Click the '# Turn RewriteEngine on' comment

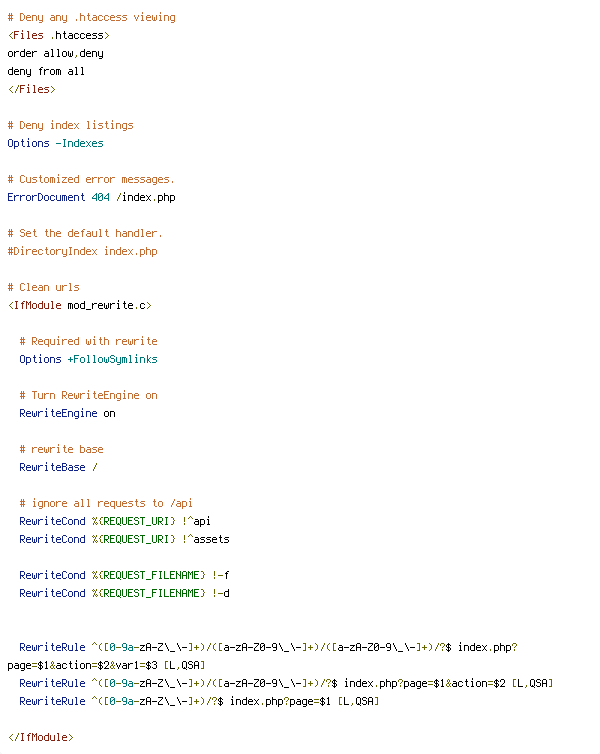pos(88,395)
